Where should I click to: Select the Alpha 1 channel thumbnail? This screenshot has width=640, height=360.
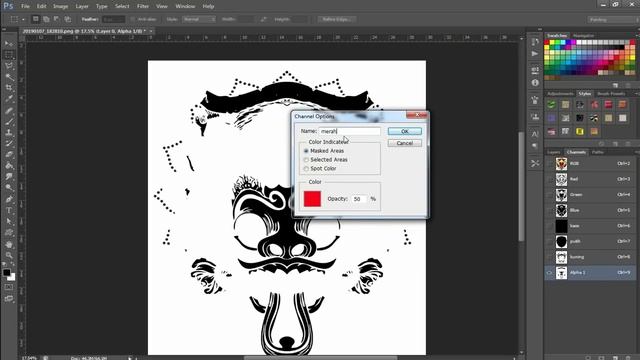point(562,273)
